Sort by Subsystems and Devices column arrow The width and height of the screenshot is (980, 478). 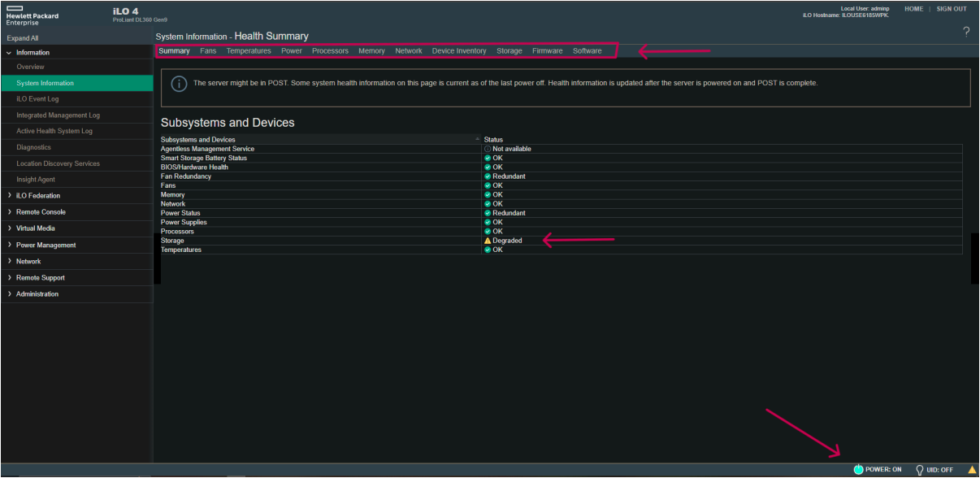477,140
